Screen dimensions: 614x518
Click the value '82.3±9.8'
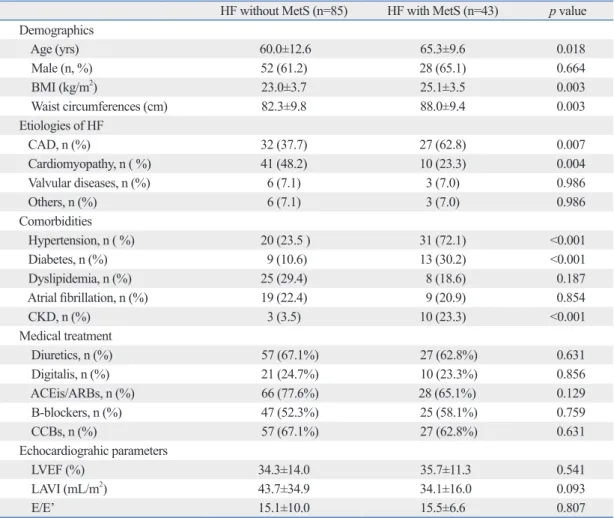click(284, 106)
